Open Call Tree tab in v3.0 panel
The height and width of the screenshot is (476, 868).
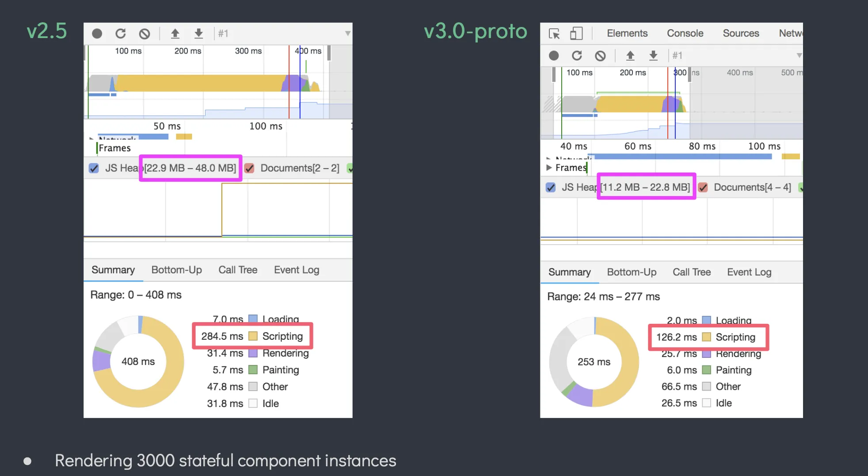(692, 273)
